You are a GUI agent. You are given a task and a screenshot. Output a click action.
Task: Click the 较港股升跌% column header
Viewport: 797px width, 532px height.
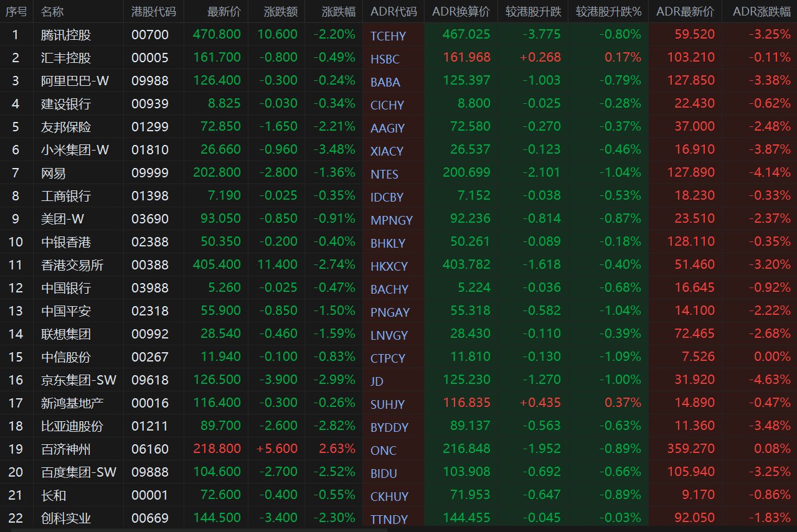point(608,11)
